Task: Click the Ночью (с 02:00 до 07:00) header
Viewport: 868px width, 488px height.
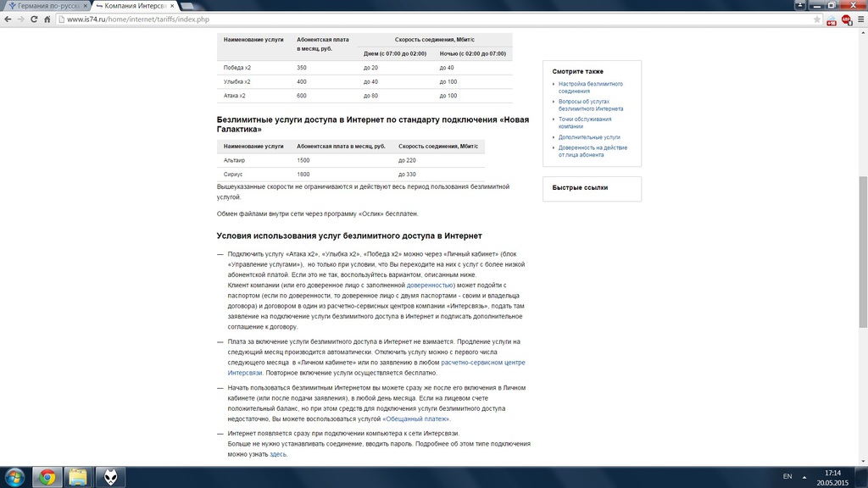Action: 472,53
